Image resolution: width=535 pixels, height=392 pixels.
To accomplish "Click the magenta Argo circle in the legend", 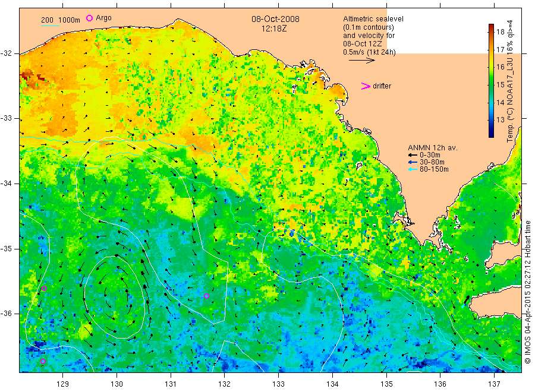I will [89, 18].
